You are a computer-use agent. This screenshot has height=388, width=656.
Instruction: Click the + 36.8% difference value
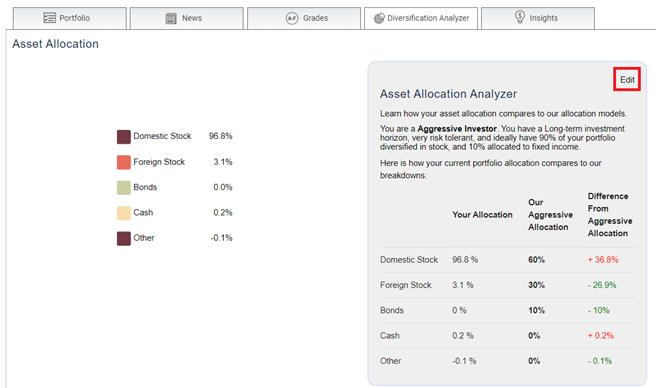point(603,260)
